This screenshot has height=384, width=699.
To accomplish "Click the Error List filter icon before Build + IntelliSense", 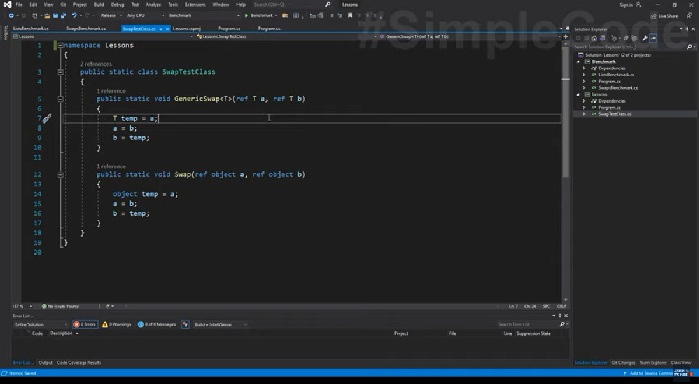I will point(185,325).
